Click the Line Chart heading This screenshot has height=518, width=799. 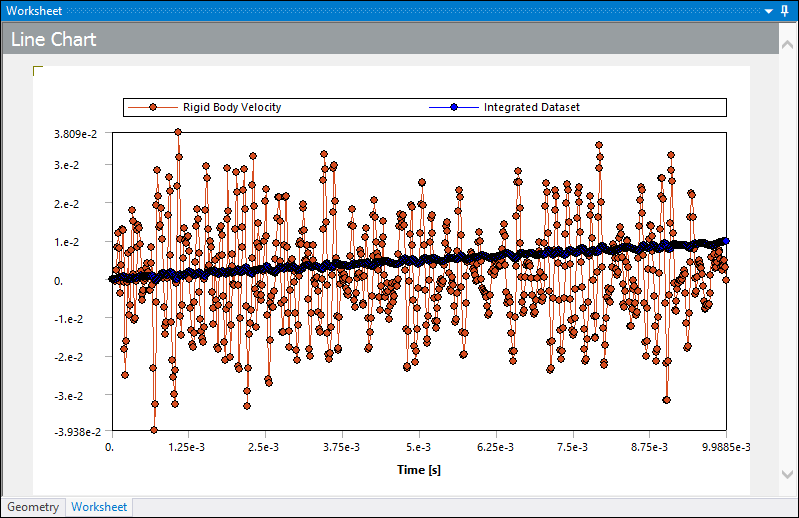[x=54, y=39]
